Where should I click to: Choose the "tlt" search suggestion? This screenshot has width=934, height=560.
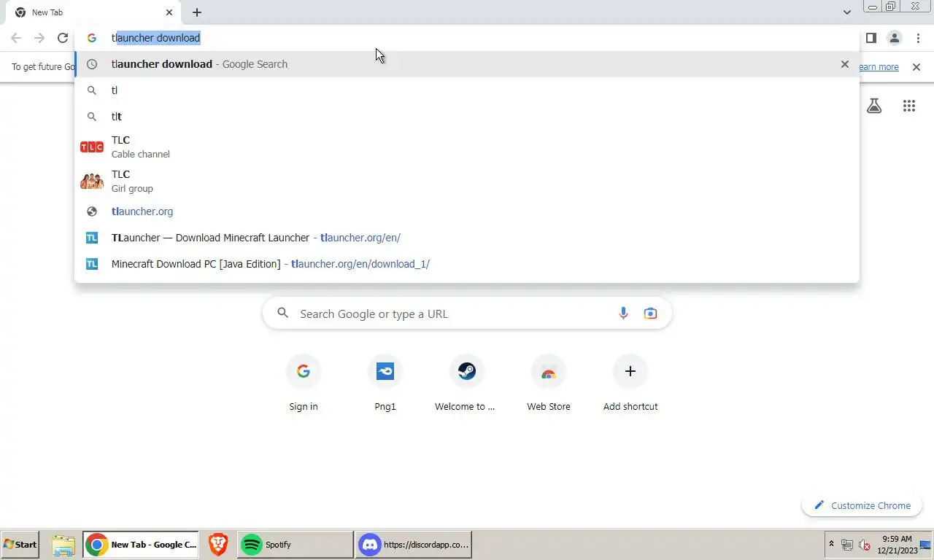(466, 117)
